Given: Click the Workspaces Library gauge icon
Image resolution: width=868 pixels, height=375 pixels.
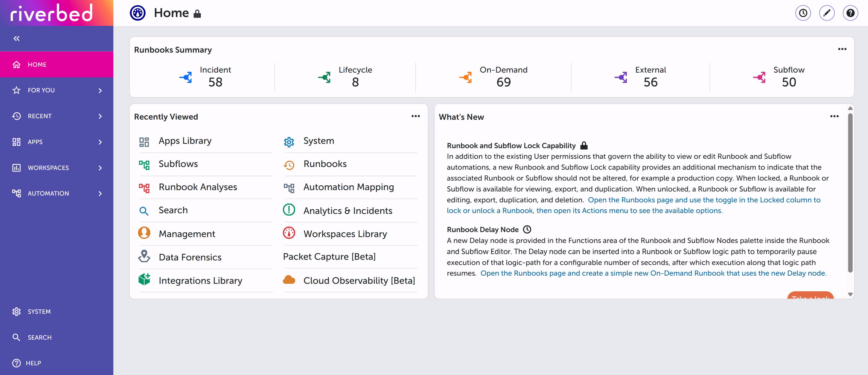Looking at the screenshot, I should pyautogui.click(x=289, y=233).
